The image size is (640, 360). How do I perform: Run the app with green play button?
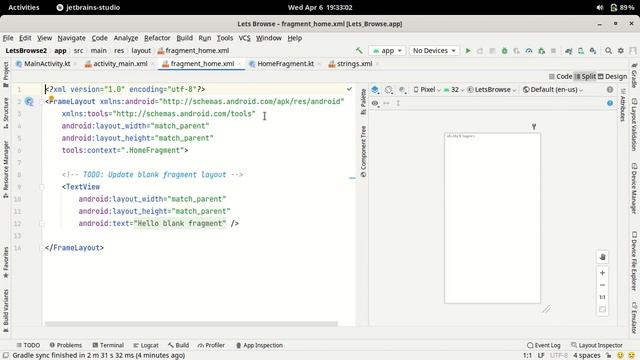click(468, 51)
